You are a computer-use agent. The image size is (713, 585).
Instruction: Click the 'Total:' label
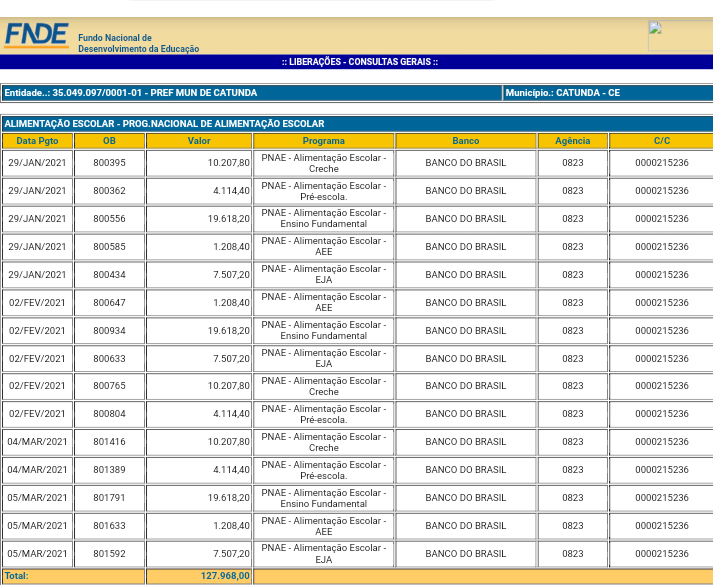pos(16,576)
